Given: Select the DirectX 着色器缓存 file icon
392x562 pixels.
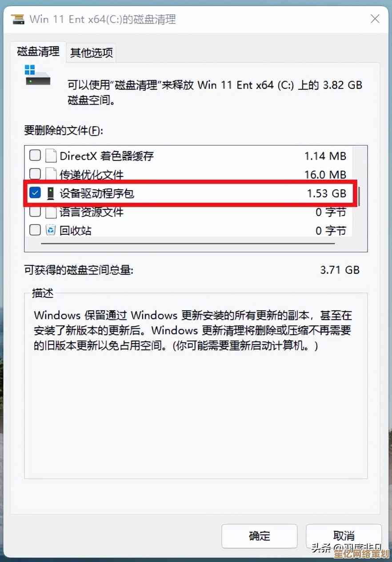Looking at the screenshot, I should [x=52, y=156].
